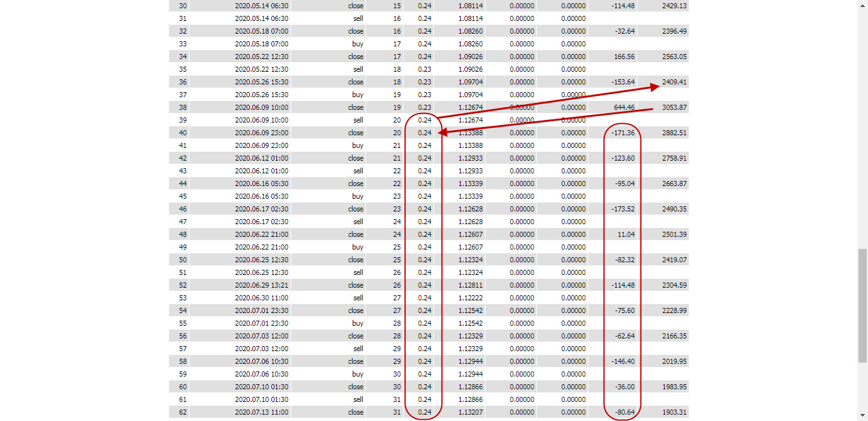Click the loss cell showing -146.40
Screen dimensions: 868x421
point(621,361)
